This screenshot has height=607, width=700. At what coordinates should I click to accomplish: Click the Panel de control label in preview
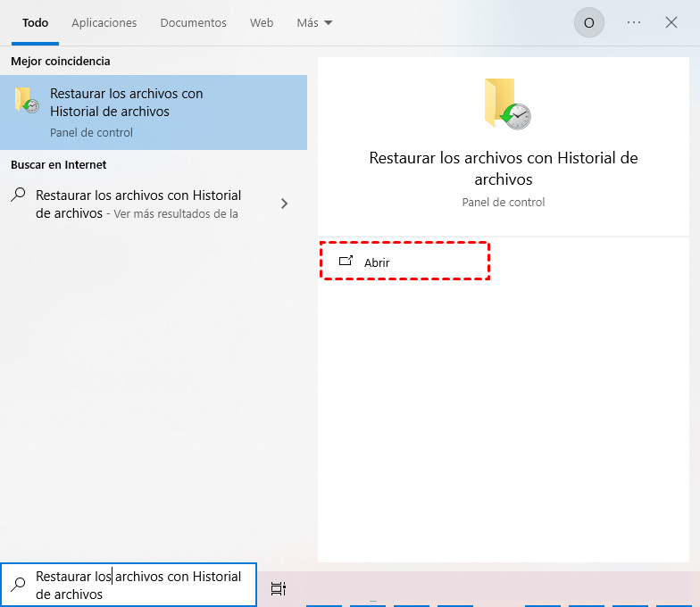(504, 202)
